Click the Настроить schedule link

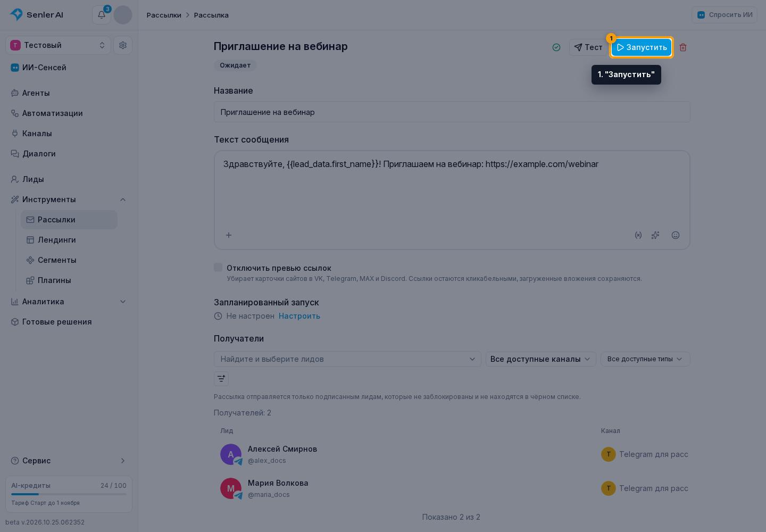(299, 316)
